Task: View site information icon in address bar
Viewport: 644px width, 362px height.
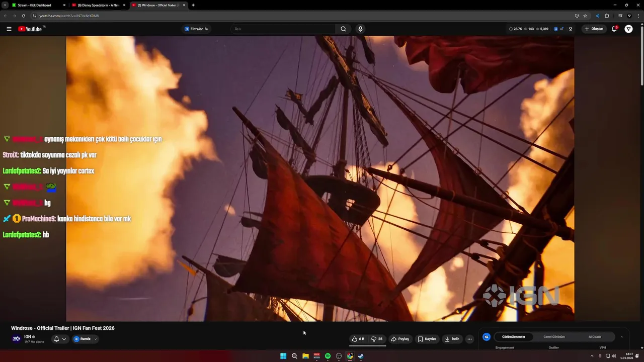Action: click(x=34, y=16)
